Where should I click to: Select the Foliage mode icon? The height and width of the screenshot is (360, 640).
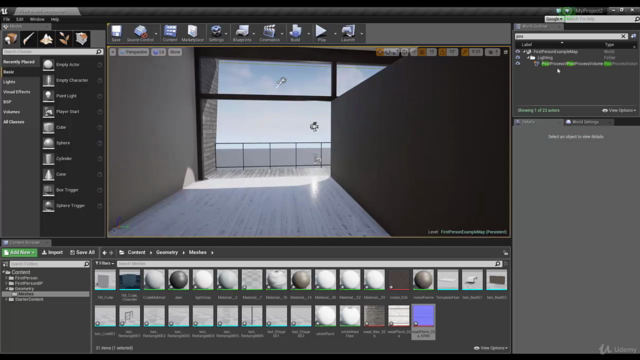(64, 39)
